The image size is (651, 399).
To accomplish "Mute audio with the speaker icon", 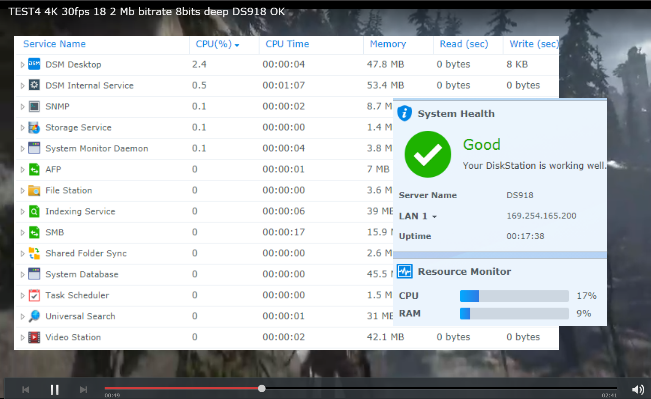I will (x=638, y=389).
